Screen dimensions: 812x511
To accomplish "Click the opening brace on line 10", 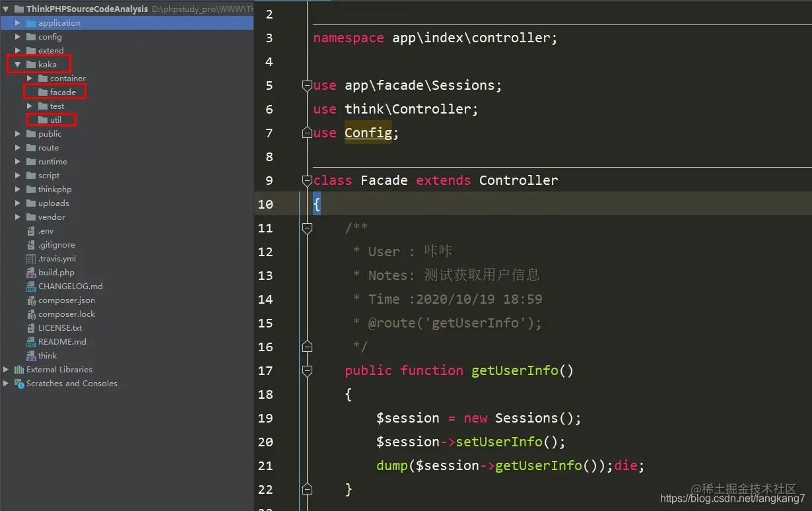I will pos(317,204).
